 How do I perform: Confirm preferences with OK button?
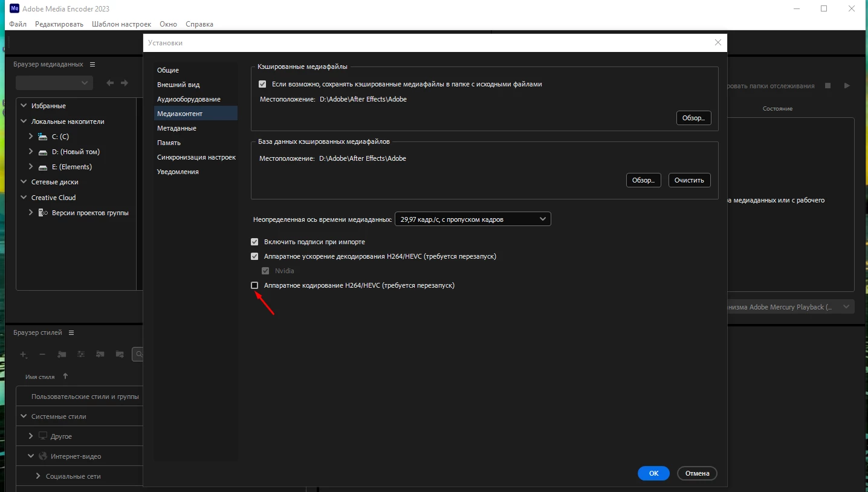[653, 473]
